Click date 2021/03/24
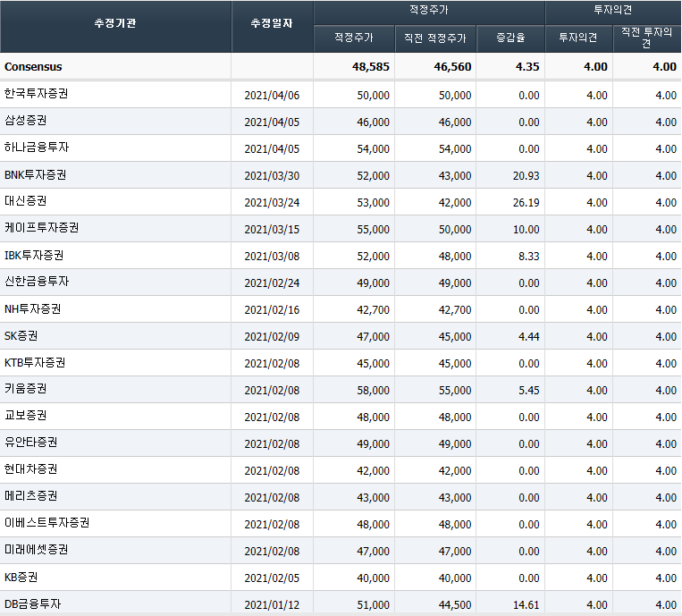 click(272, 203)
